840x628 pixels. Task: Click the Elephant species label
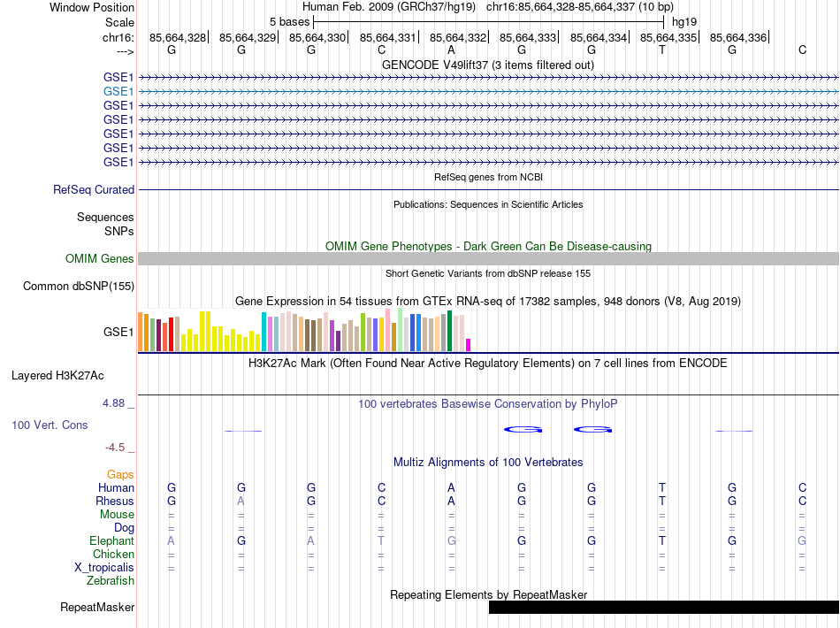click(111, 540)
